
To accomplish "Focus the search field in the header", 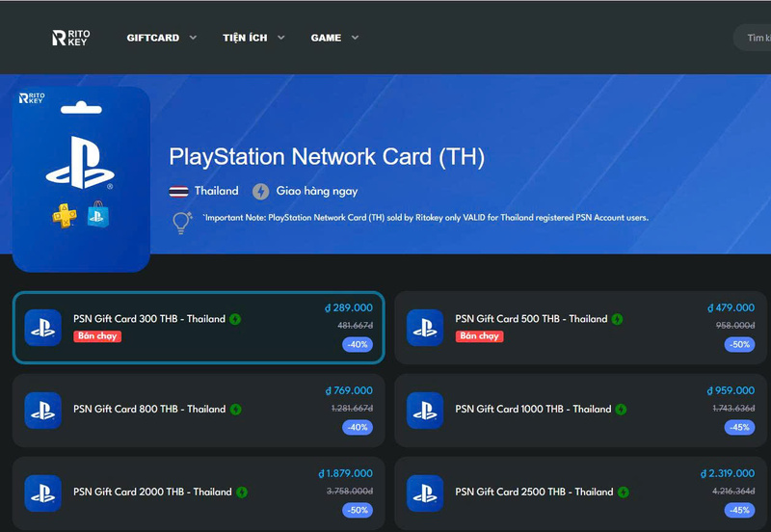I will (x=753, y=38).
